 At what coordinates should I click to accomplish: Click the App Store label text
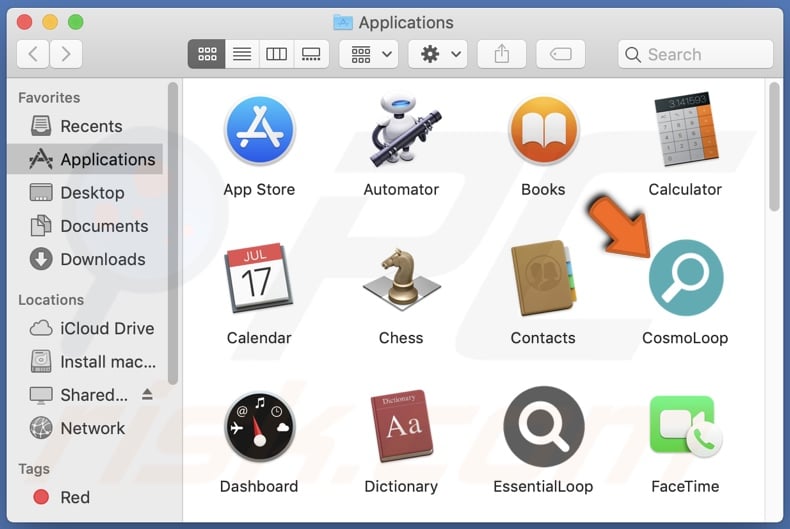click(259, 189)
